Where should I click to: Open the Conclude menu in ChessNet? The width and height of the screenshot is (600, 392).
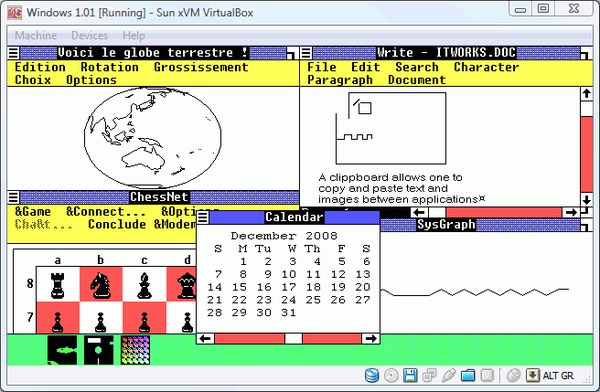(x=117, y=224)
